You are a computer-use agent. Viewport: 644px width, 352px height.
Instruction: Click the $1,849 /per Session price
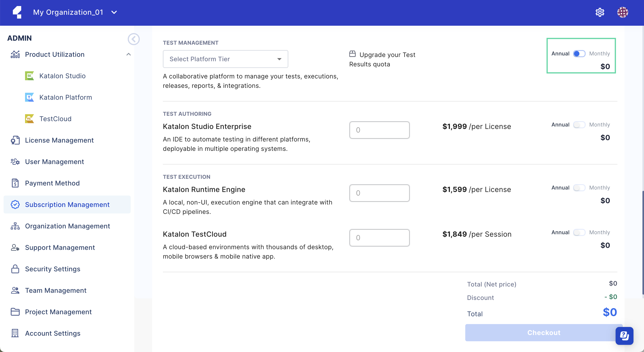click(x=477, y=234)
